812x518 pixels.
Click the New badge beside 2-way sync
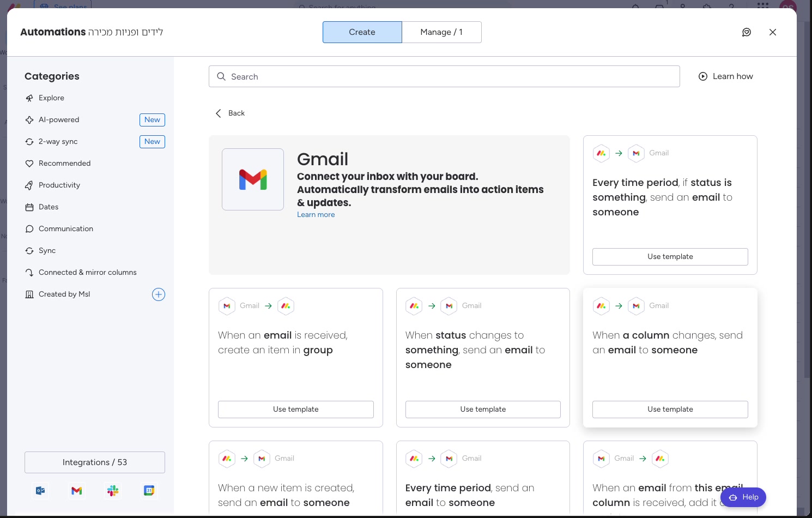(153, 142)
